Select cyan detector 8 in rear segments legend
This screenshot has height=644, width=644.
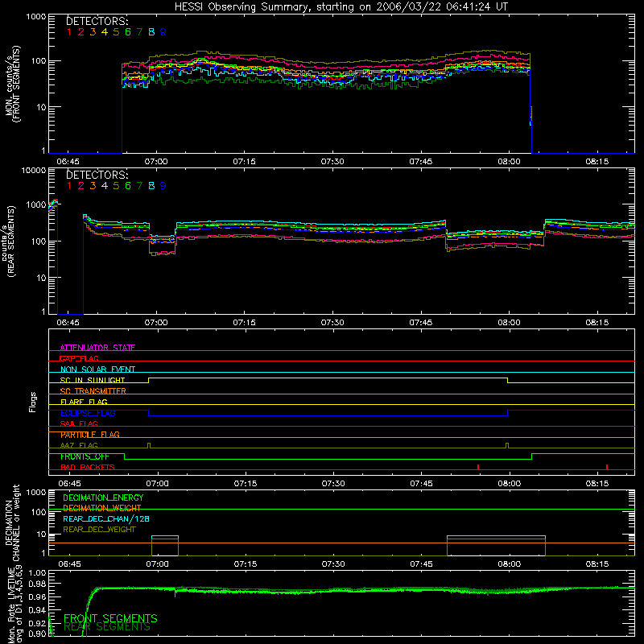coord(151,186)
